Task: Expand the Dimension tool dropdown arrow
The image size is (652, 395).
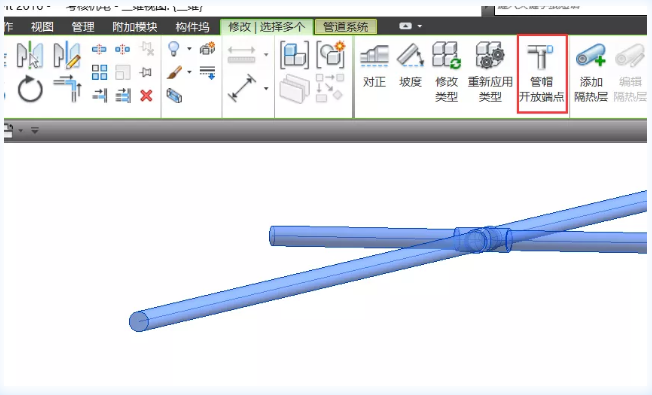Action: pyautogui.click(x=266, y=88)
